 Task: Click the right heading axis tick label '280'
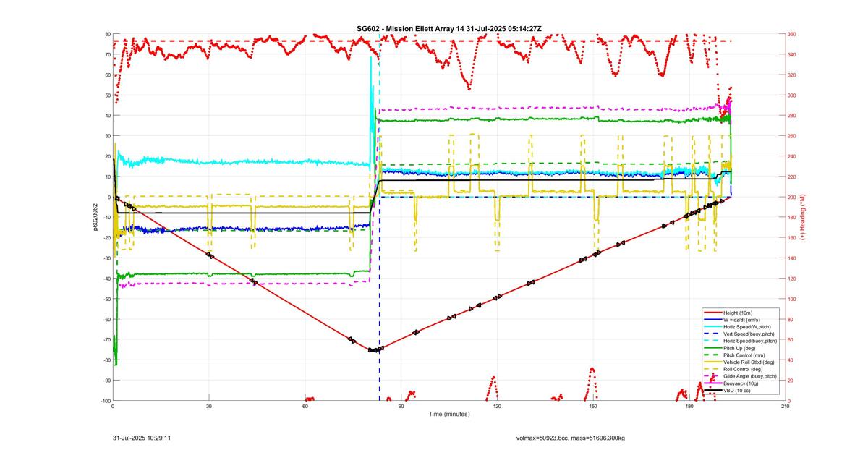pyautogui.click(x=792, y=116)
